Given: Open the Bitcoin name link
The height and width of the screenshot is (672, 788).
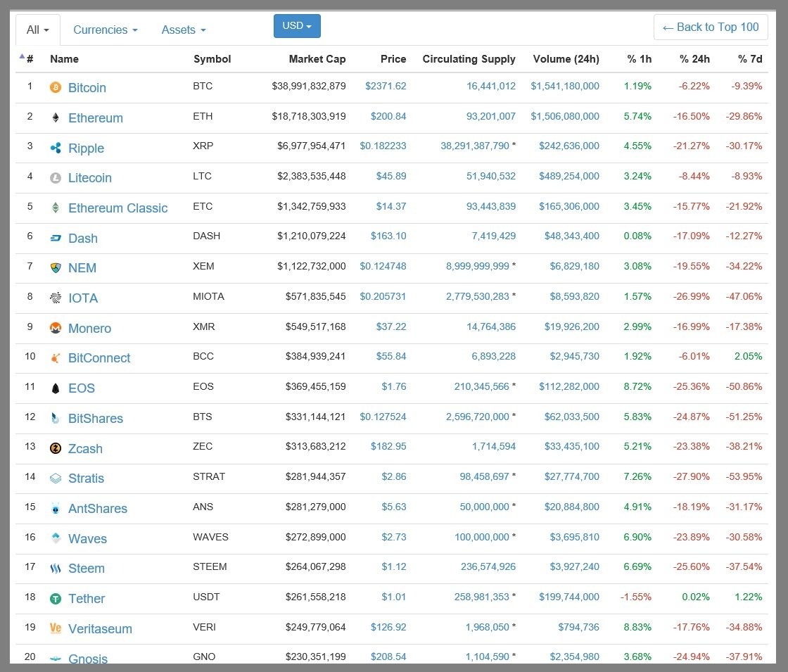Looking at the screenshot, I should click(87, 87).
